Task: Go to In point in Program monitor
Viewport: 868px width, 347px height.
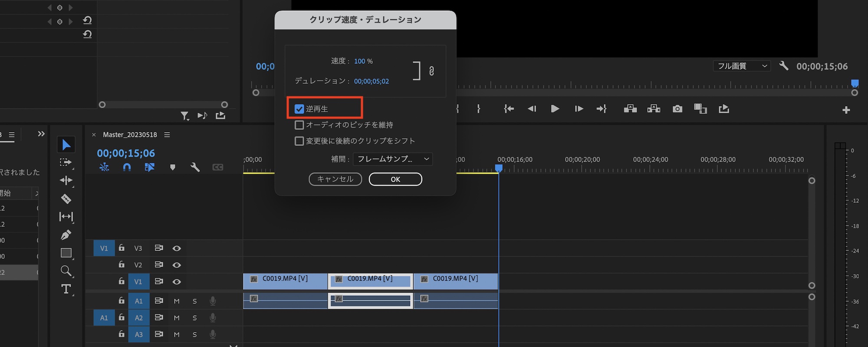Action: click(509, 109)
